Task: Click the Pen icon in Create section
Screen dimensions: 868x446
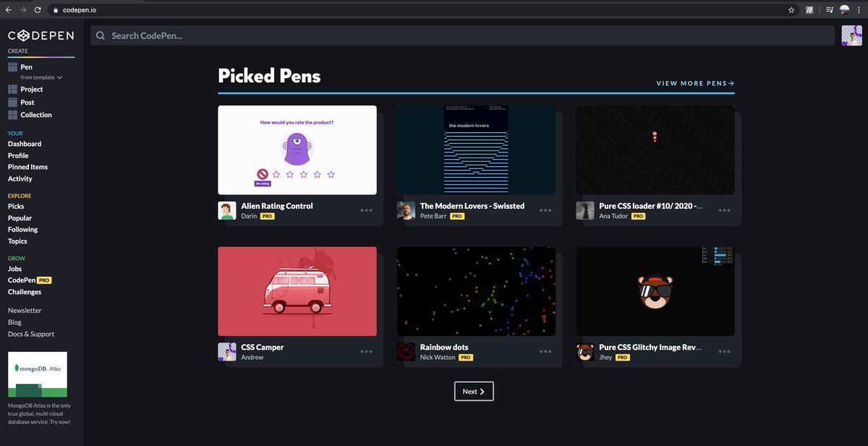Action: (12, 67)
